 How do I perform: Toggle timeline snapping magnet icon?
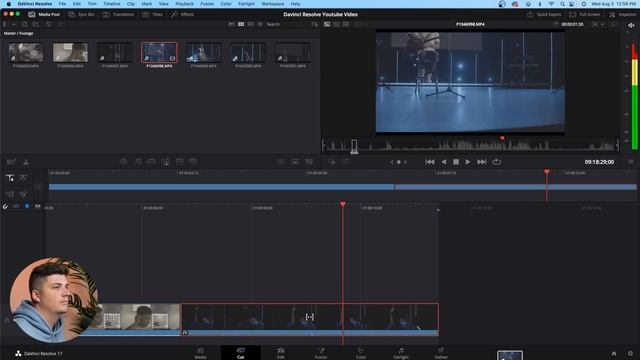click(5, 207)
